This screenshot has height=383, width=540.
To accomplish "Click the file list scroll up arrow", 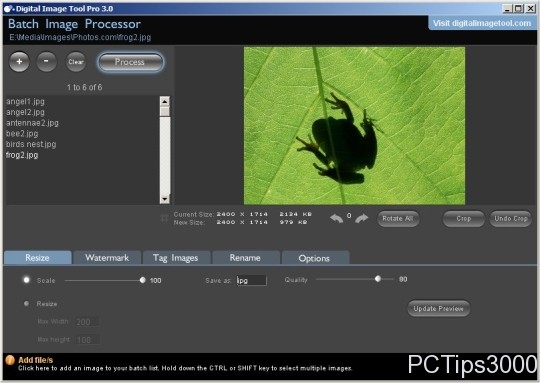I will click(x=165, y=101).
